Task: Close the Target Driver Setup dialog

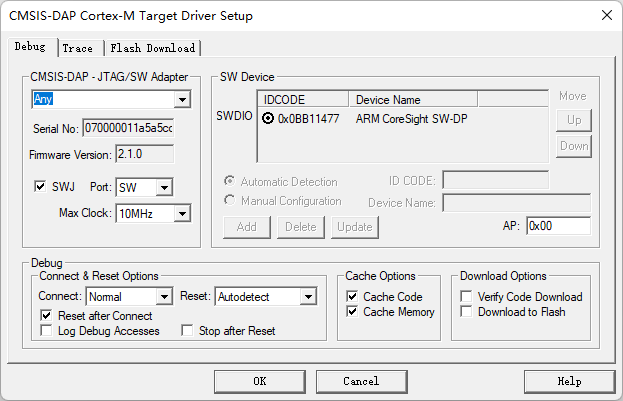Action: [605, 16]
